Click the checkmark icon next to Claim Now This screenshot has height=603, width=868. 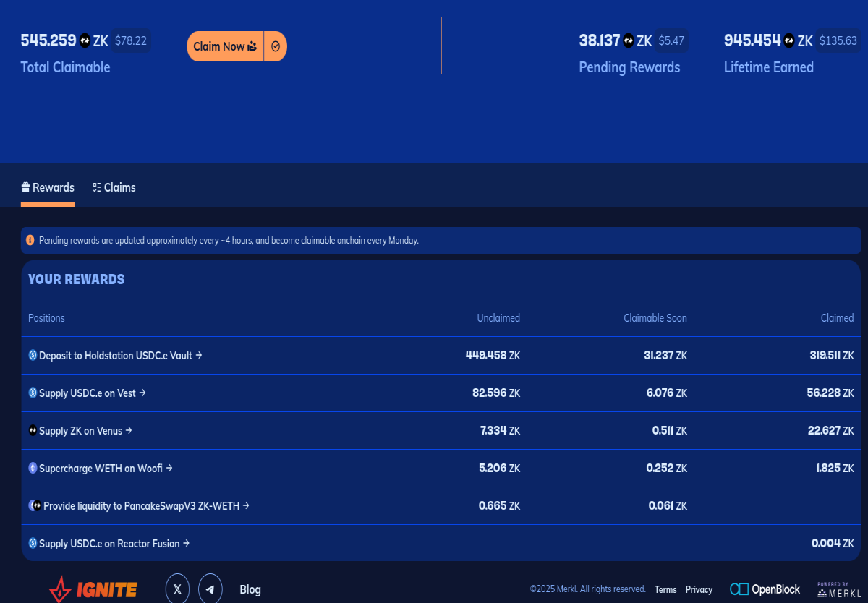[x=275, y=46]
